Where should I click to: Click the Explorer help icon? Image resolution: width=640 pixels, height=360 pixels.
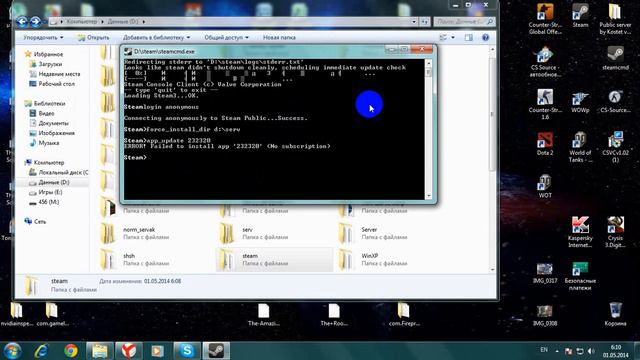(x=485, y=38)
